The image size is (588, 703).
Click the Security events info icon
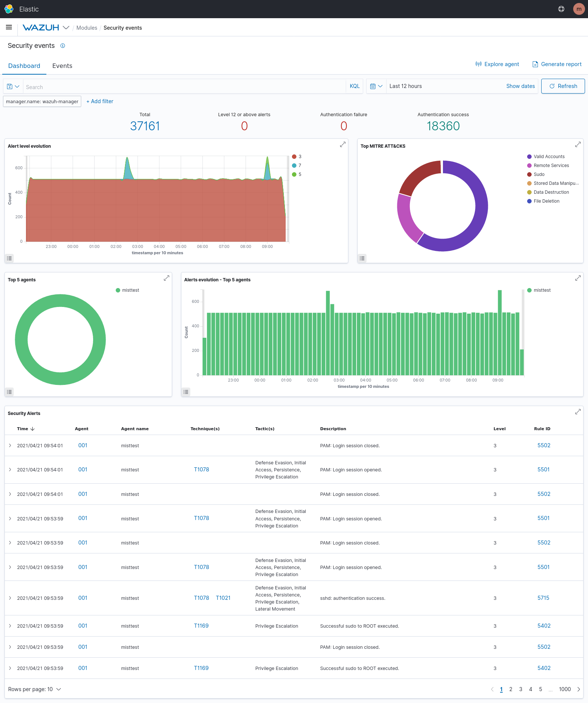63,46
